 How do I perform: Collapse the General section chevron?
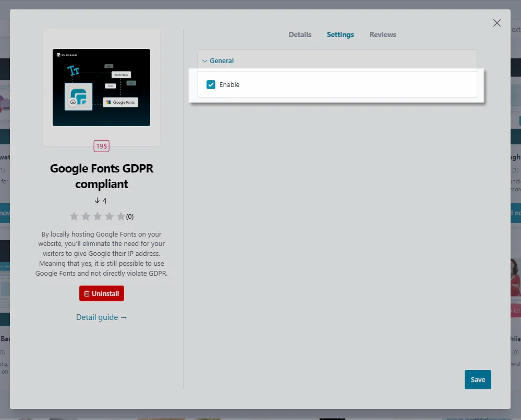tap(205, 61)
